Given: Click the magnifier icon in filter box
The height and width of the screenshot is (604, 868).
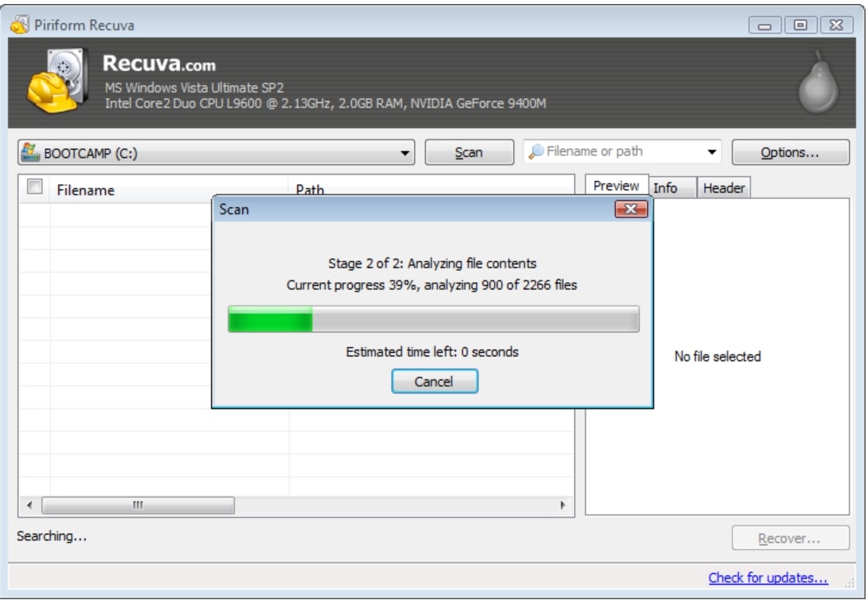Looking at the screenshot, I should click(536, 151).
